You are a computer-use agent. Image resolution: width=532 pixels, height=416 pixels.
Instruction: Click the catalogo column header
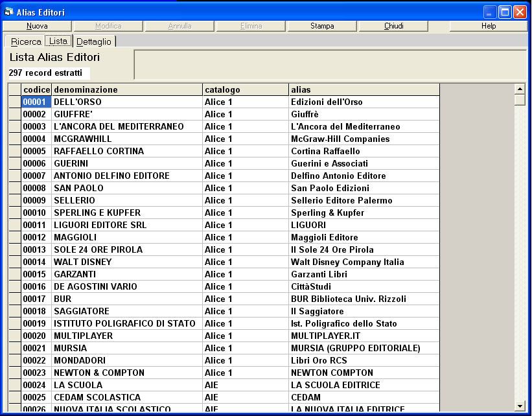click(x=246, y=89)
